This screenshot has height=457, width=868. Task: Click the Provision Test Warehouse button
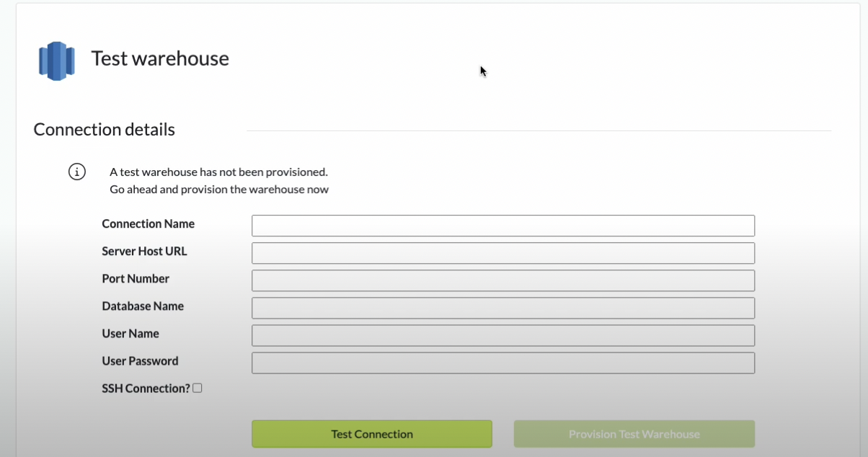coord(634,434)
